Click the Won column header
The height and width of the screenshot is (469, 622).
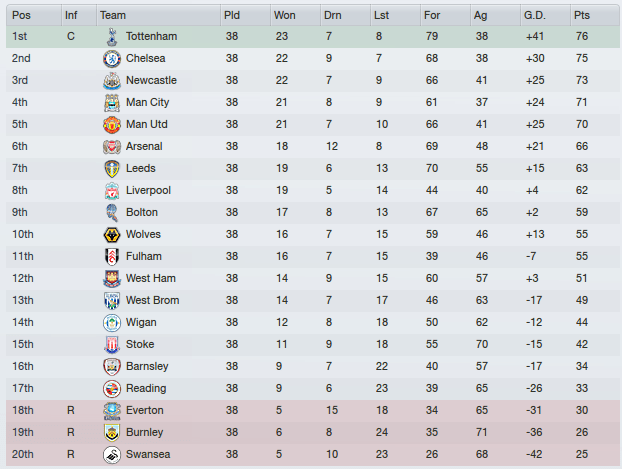click(285, 15)
